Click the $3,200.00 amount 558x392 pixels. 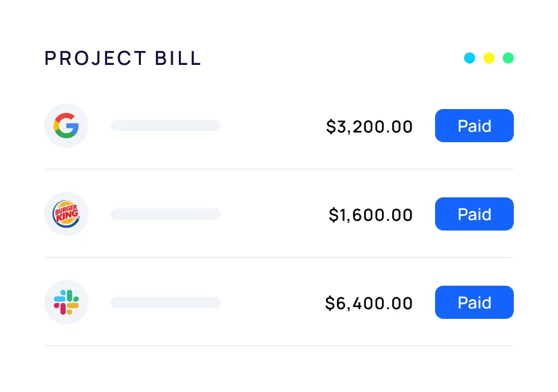pos(369,127)
